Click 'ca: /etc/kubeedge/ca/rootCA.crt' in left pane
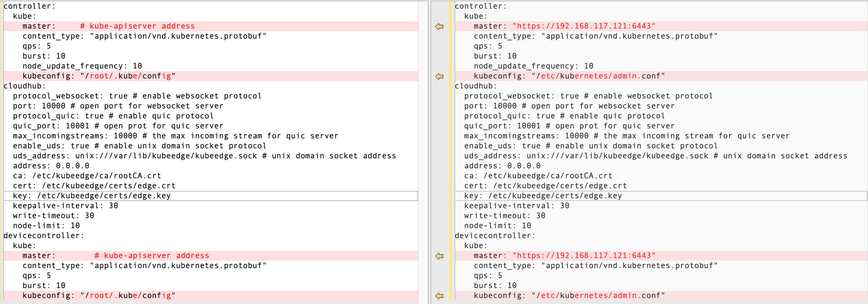Viewport: 868px width, 304px height. 87,176
